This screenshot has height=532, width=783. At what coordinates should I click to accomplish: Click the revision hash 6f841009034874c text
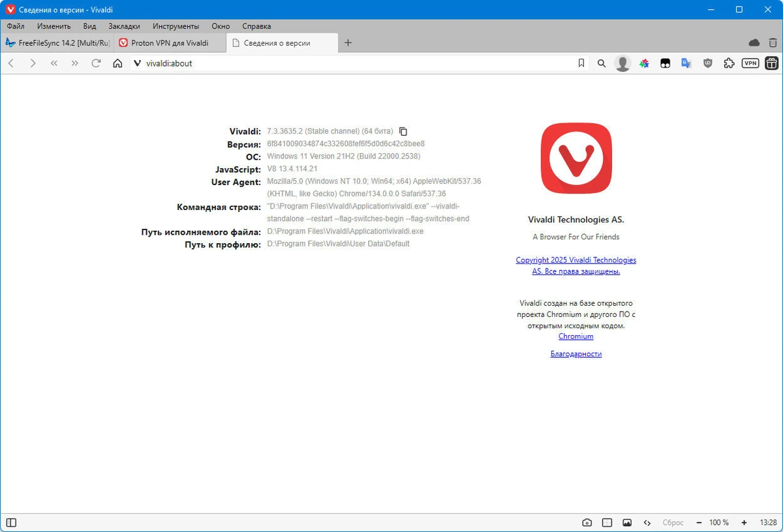click(346, 143)
